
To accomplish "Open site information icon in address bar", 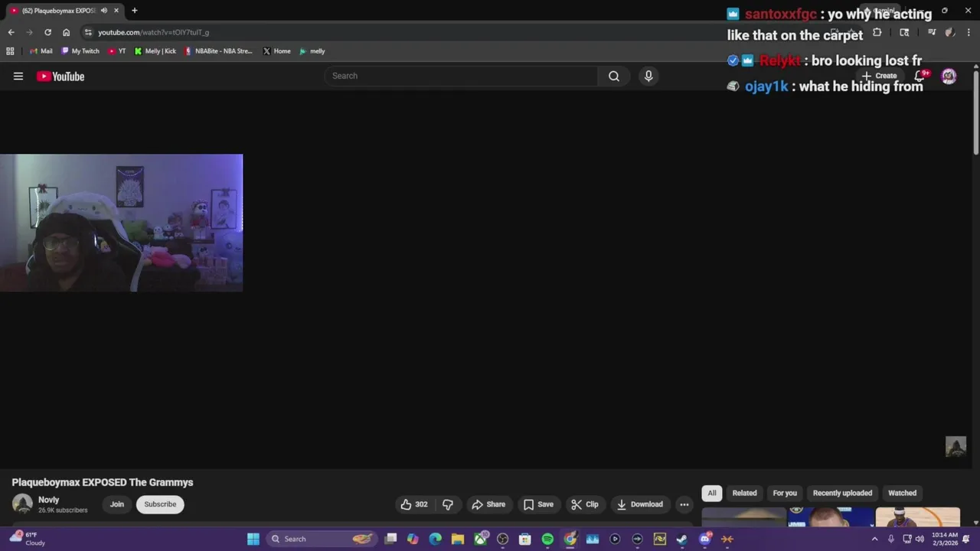I will pyautogui.click(x=89, y=32).
